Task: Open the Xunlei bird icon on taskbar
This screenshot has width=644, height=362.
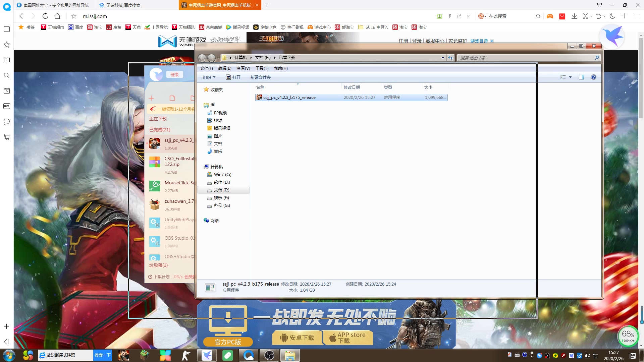Action: 207,355
